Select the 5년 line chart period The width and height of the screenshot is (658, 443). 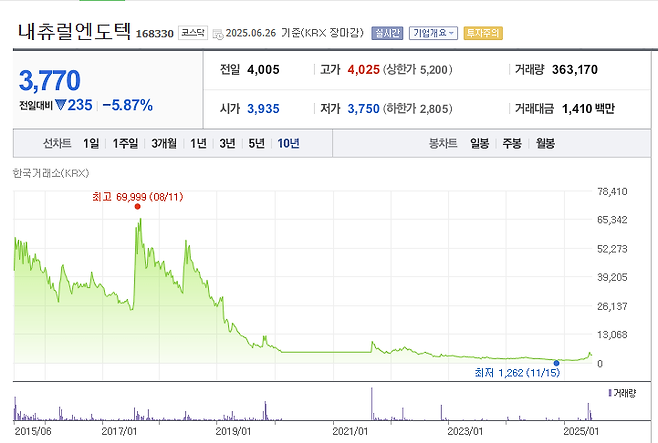point(256,143)
